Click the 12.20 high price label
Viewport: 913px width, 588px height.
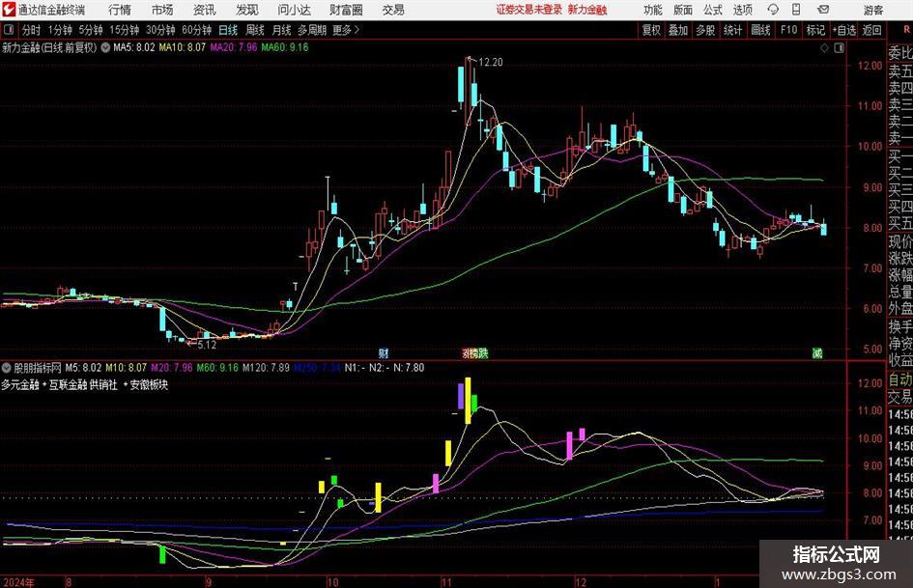point(490,62)
